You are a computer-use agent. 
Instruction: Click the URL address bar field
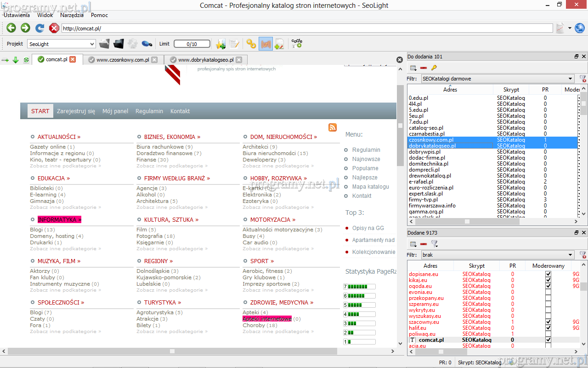(x=307, y=29)
